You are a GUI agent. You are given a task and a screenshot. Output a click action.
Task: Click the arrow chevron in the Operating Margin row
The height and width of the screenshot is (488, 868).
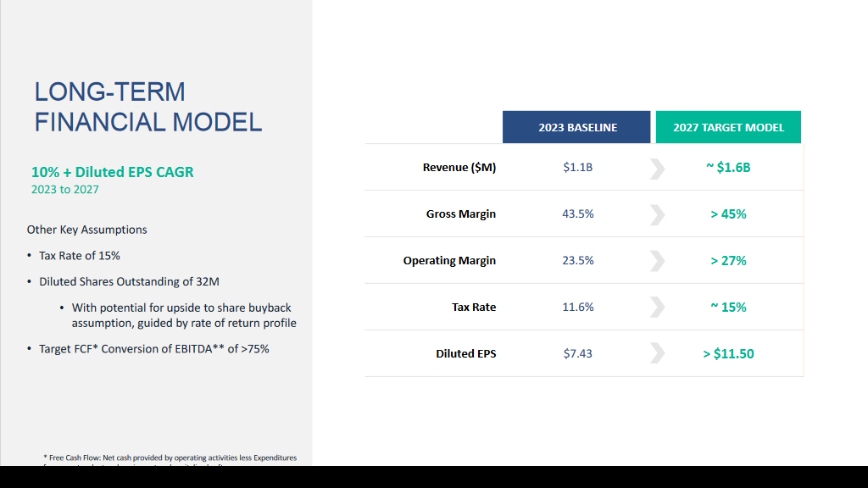coord(657,261)
